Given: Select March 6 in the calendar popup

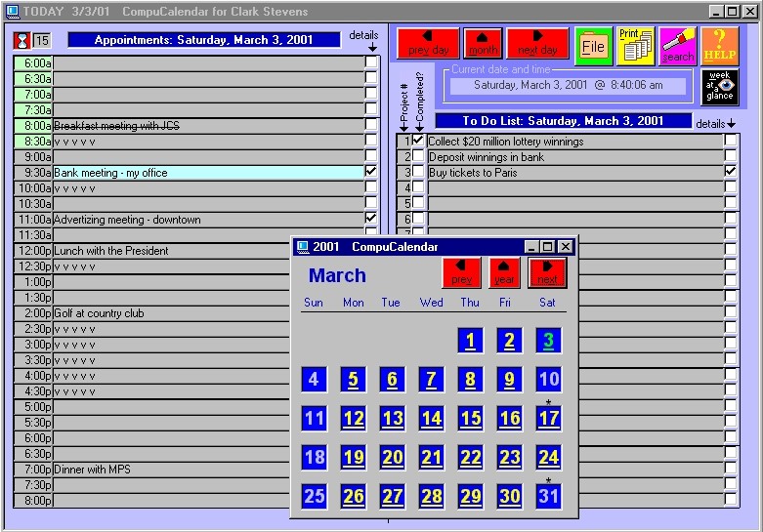Looking at the screenshot, I should pos(392,379).
